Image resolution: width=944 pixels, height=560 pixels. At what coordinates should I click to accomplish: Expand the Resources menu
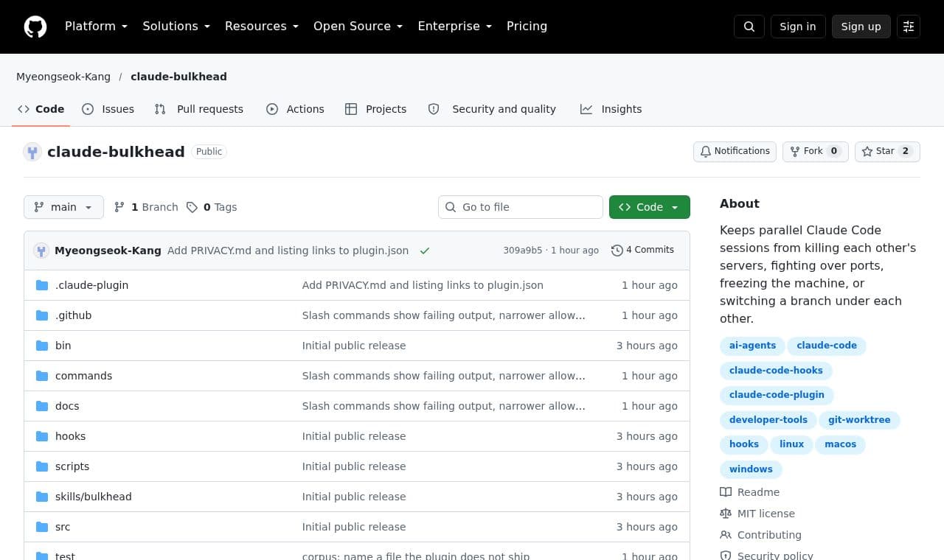(x=262, y=27)
